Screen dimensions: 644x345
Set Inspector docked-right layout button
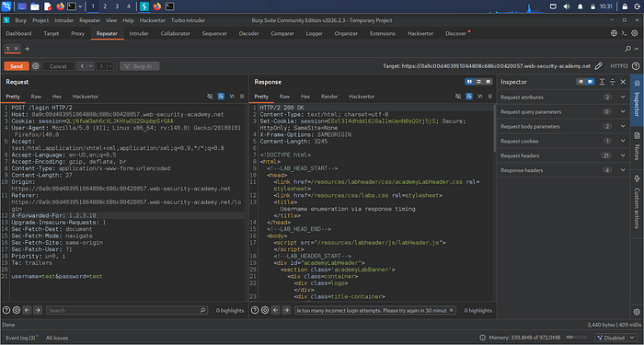point(591,82)
